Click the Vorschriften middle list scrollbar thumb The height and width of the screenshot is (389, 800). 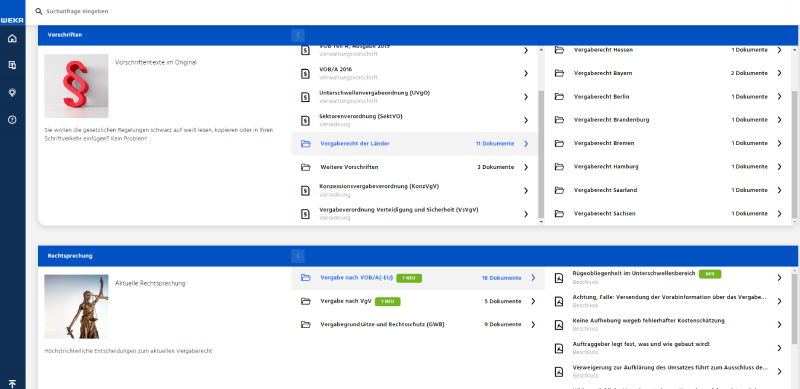click(541, 154)
